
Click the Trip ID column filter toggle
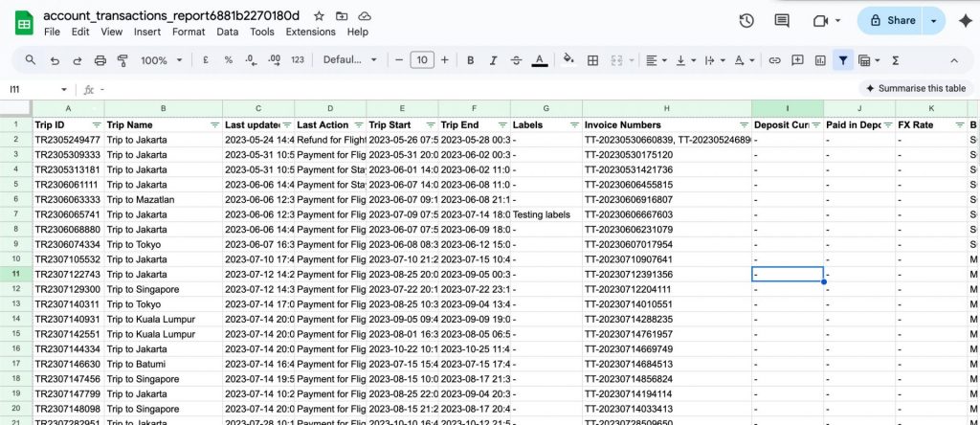97,125
